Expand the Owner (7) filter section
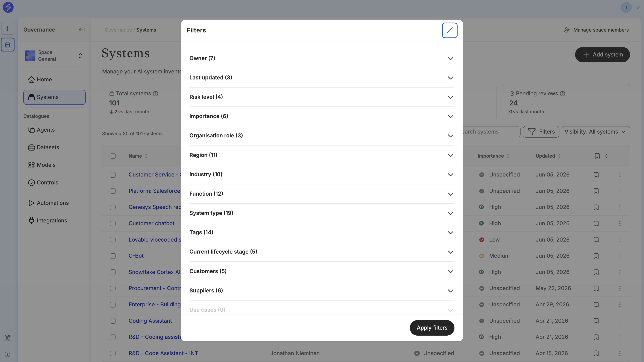Viewport: 644px width, 362px height. pos(322,58)
